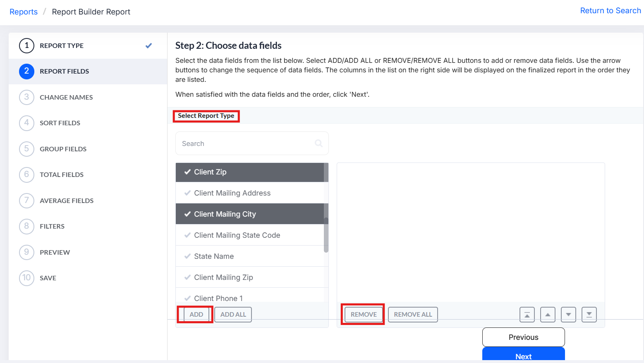Click the Search fields input box
Screen dimensions: 644x363
click(252, 143)
